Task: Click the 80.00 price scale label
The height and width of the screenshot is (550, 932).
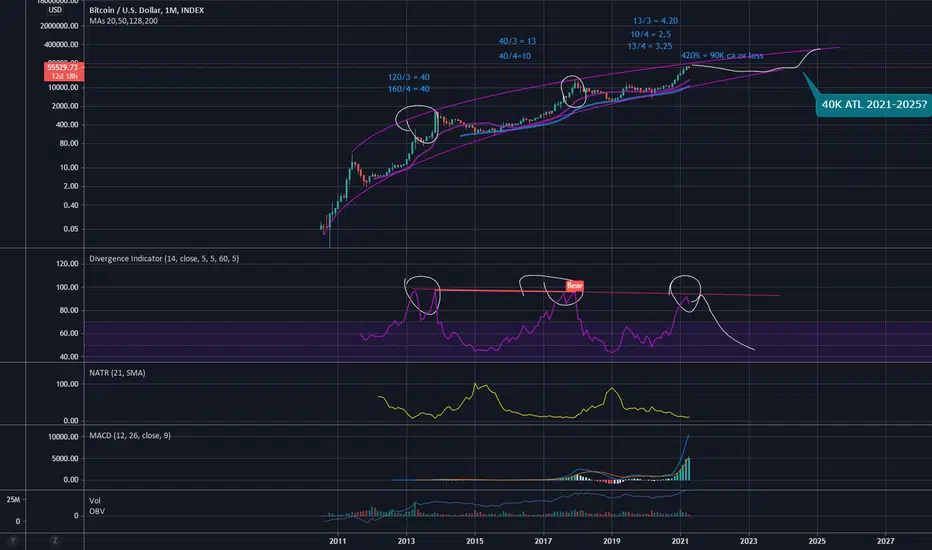Action: click(x=69, y=143)
